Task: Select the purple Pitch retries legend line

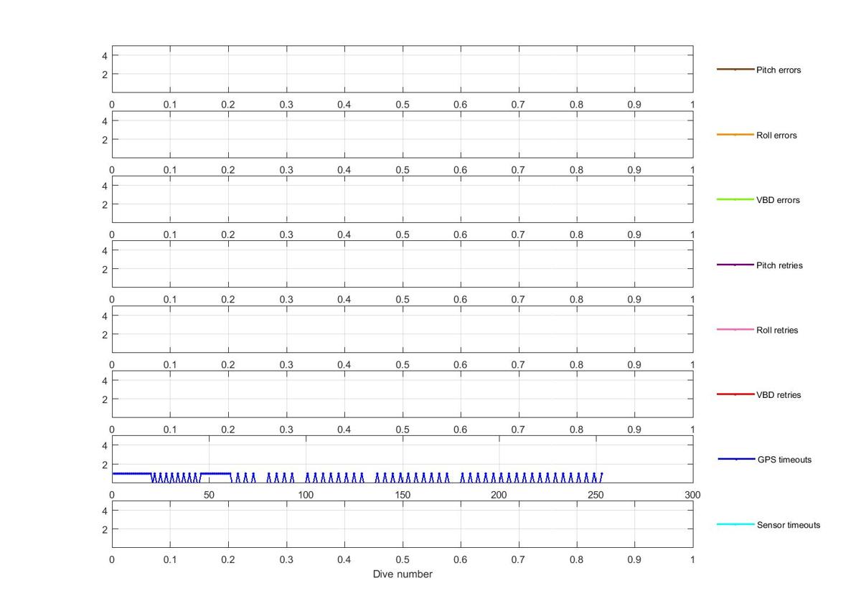Action: point(735,265)
